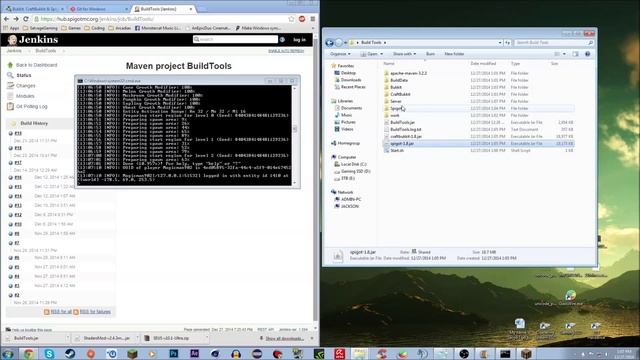Click the Jenkins butler logo
Viewport: 640px width, 360px height.
(13, 40)
